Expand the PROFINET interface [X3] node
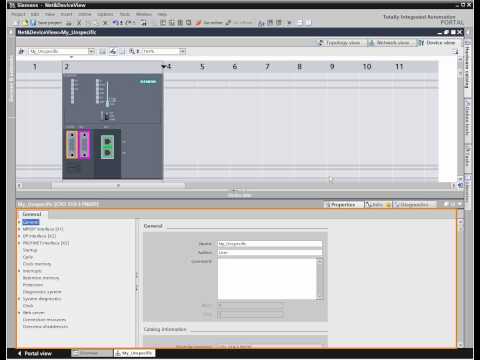The image size is (480, 360). coord(19,243)
